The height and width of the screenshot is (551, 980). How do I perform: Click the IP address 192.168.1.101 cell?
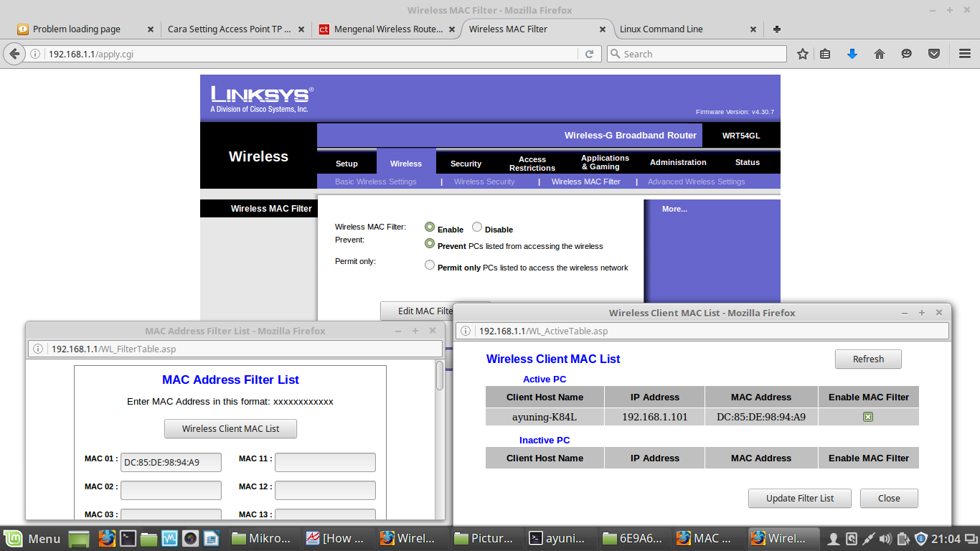click(x=654, y=417)
